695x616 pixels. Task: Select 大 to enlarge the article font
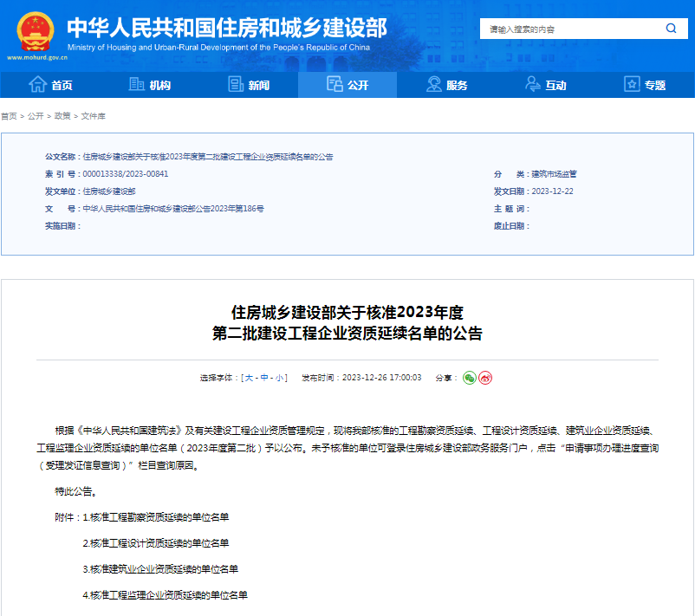coord(250,378)
